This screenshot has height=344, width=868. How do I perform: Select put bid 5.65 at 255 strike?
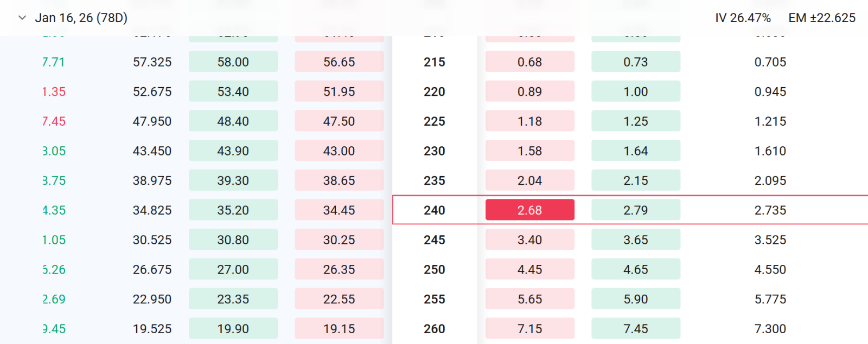(x=529, y=299)
